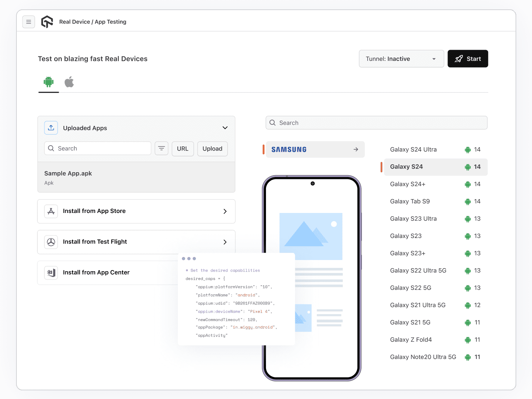The width and height of the screenshot is (532, 399).
Task: Open the Tunnel: Inactive dropdown
Action: [x=401, y=59]
